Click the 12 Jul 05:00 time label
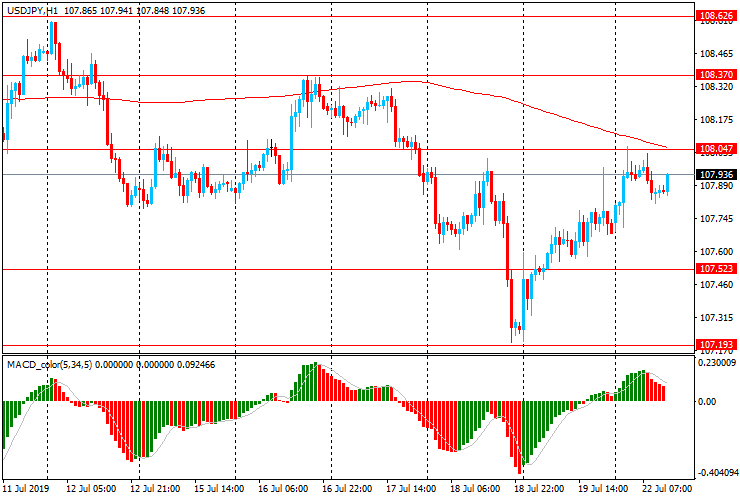The width and height of the screenshot is (740, 500). click(91, 488)
